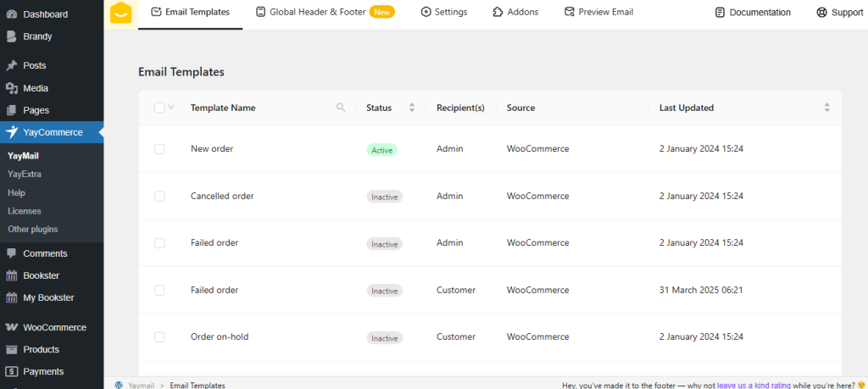Viewport: 868px width, 389px height.
Task: Click the Products box icon
Action: tap(11, 350)
